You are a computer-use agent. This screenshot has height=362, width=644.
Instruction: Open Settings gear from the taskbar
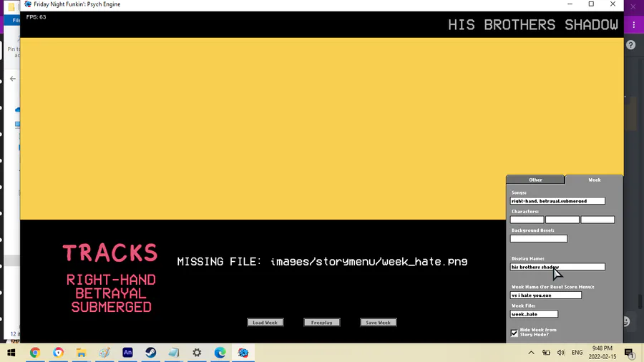click(x=197, y=353)
